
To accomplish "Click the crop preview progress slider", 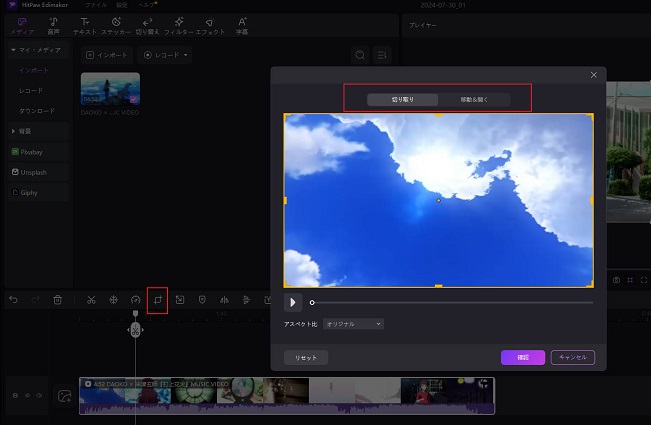I will point(453,303).
